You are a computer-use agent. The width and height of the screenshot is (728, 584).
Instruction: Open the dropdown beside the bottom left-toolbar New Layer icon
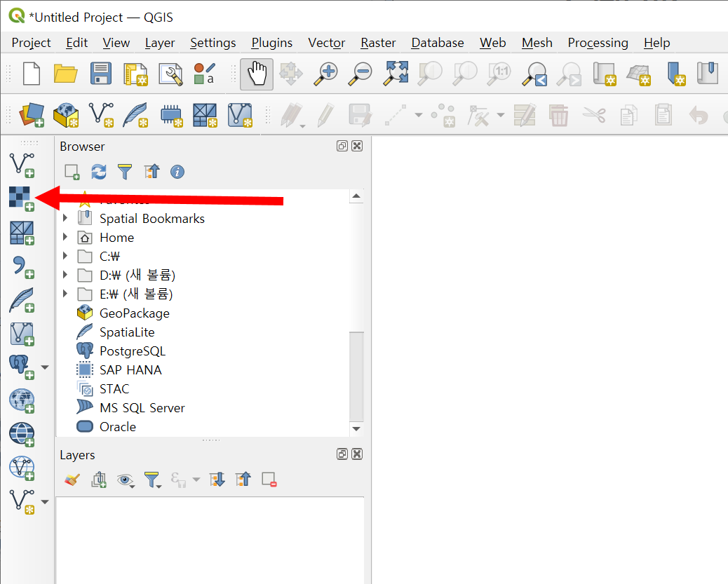coord(45,502)
